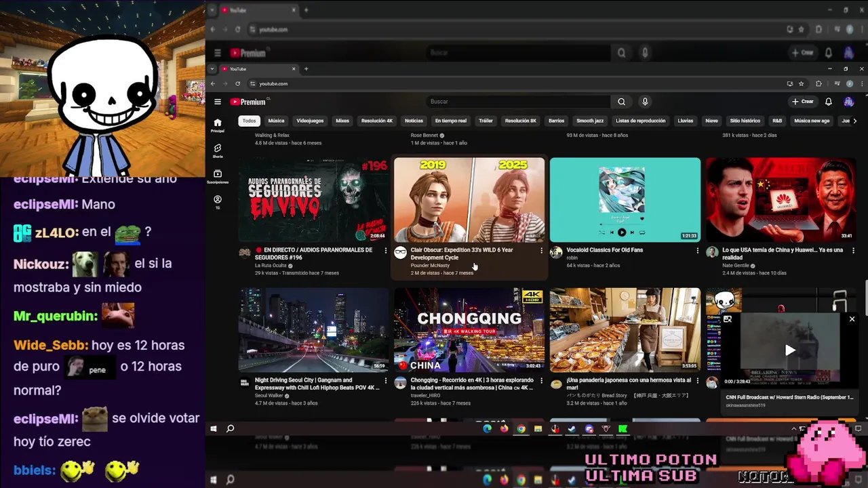The width and height of the screenshot is (868, 488).
Task: Reload the page in front browser window
Action: [x=237, y=83]
